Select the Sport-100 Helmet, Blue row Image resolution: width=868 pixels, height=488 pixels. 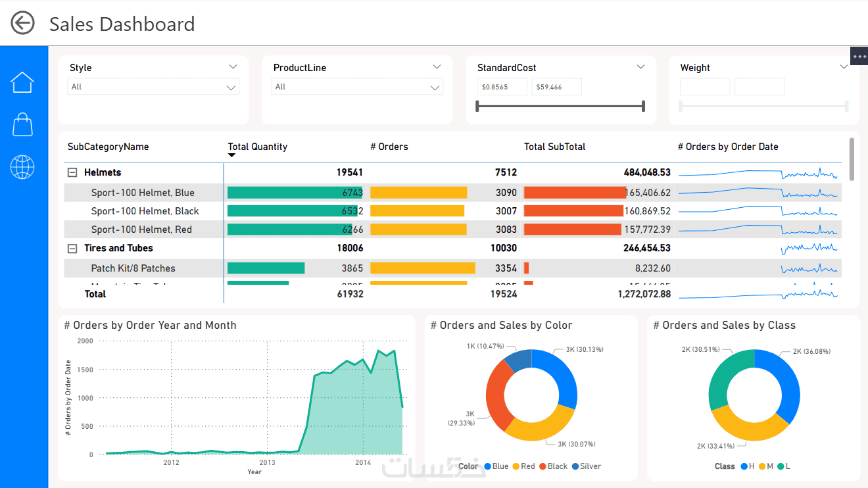pos(452,193)
